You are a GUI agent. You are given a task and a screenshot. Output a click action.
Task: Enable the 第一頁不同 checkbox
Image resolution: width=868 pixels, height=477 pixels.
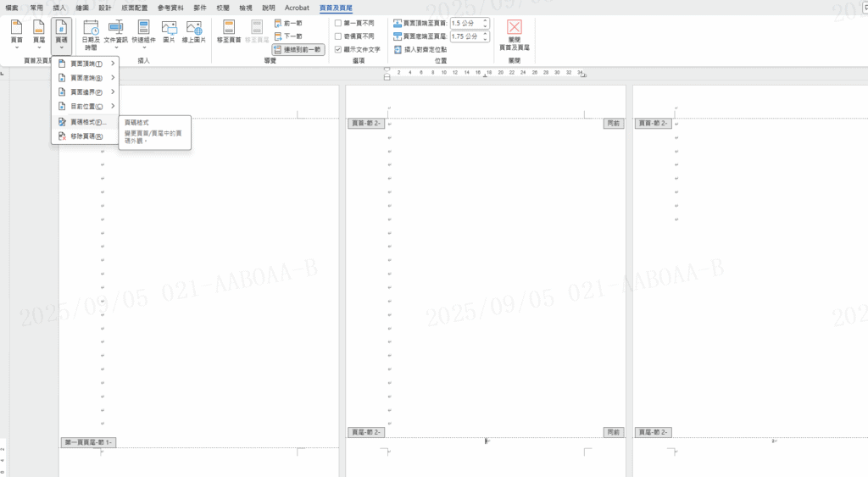[x=338, y=23]
